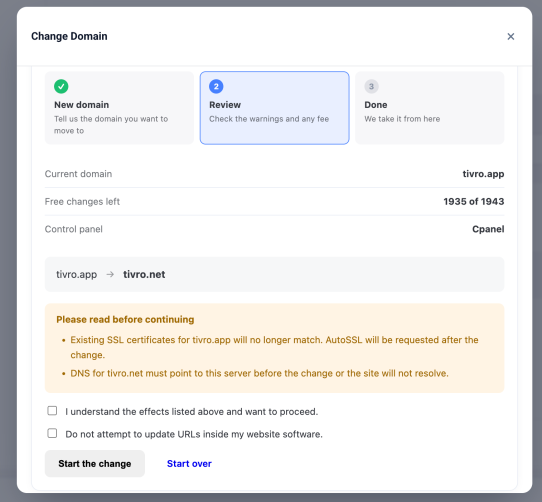
Task: Click the green checkmark step icon
Action: point(61,86)
